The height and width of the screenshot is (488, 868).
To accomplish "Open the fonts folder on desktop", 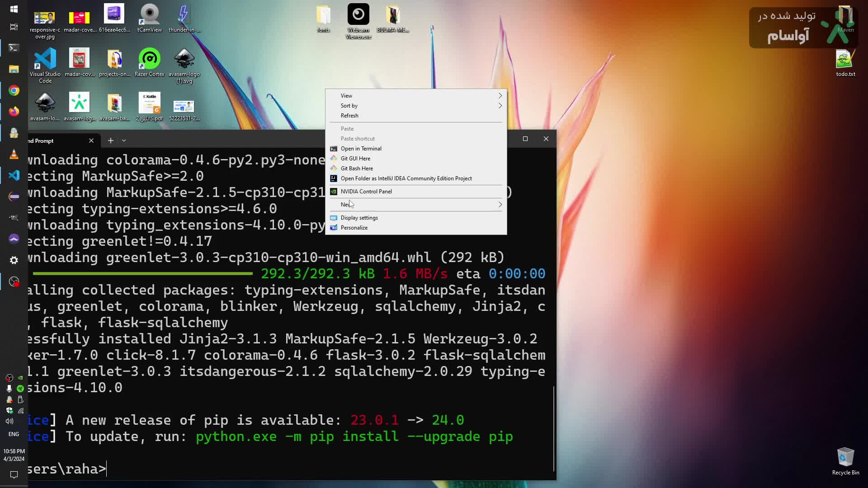I will [323, 16].
